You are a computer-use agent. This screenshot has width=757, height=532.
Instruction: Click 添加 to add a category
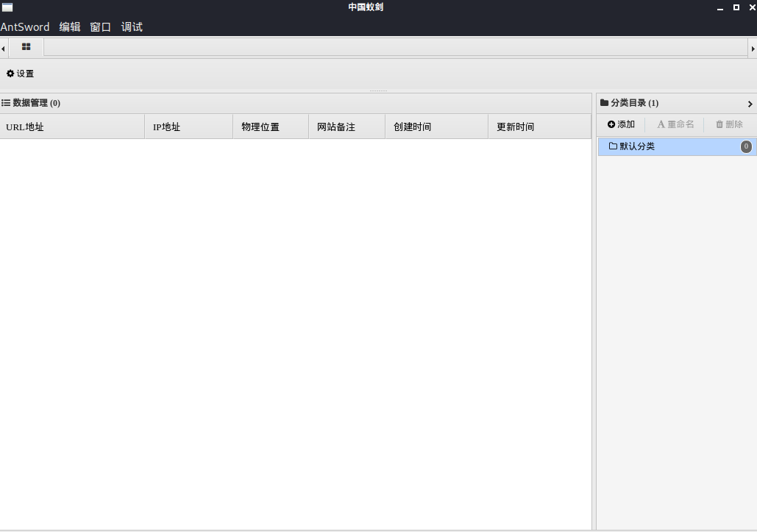(x=622, y=124)
